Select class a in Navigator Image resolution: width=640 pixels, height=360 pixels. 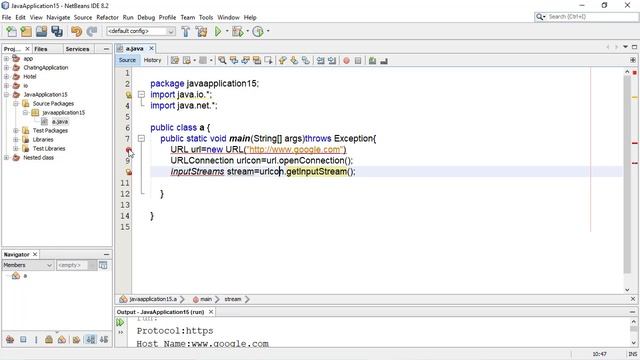tap(25, 276)
